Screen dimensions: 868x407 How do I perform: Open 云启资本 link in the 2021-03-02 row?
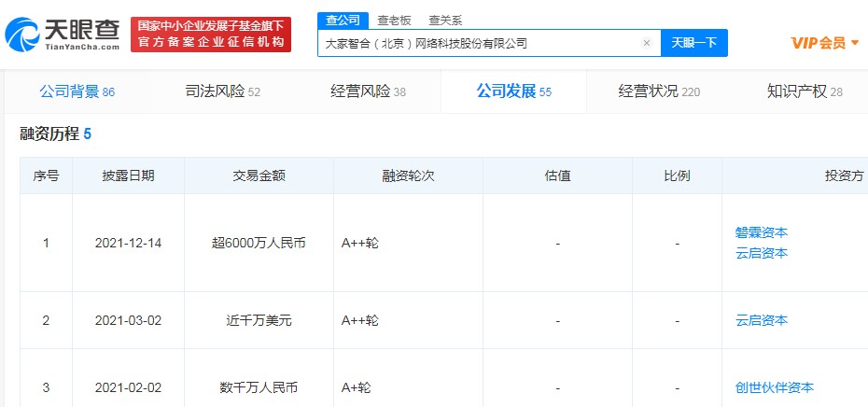pyautogui.click(x=762, y=320)
